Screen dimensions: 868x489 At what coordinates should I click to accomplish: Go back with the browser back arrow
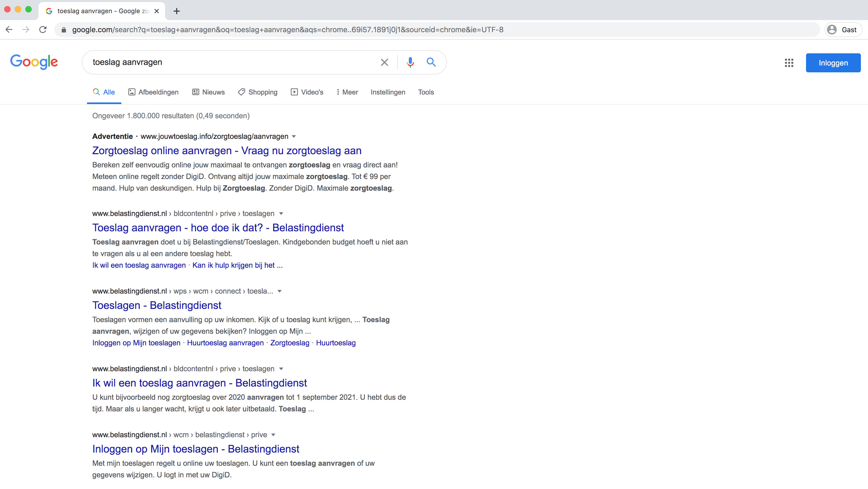pos(9,30)
